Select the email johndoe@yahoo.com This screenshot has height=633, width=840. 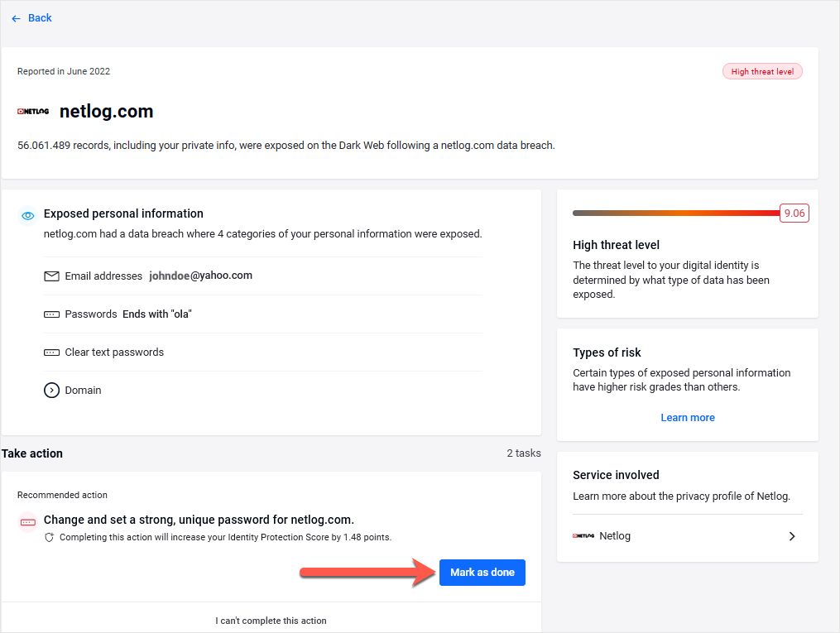[x=200, y=276]
